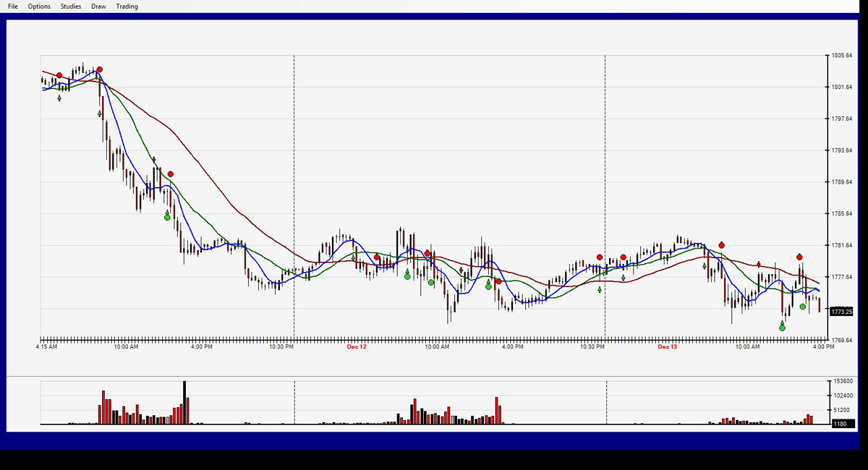
Task: Click the 102400 volume axis label
Action: click(x=842, y=396)
